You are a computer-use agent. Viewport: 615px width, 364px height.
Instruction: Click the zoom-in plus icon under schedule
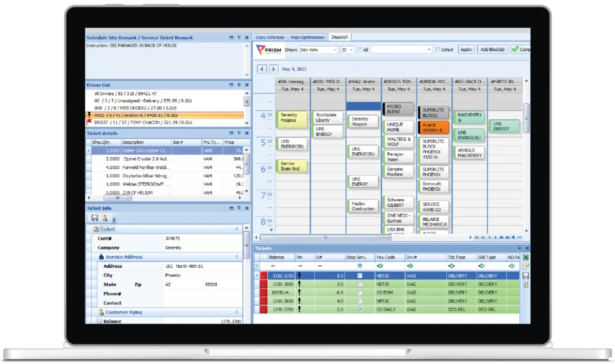[514, 237]
